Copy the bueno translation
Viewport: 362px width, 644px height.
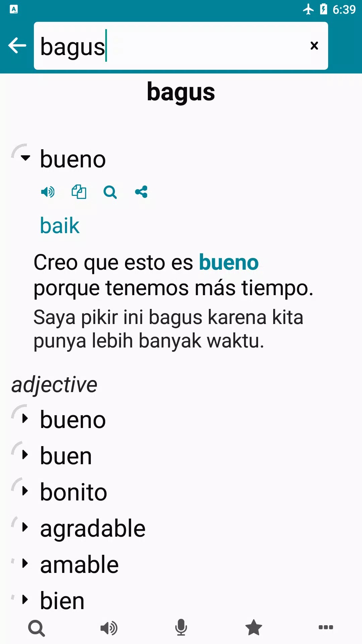point(79,192)
